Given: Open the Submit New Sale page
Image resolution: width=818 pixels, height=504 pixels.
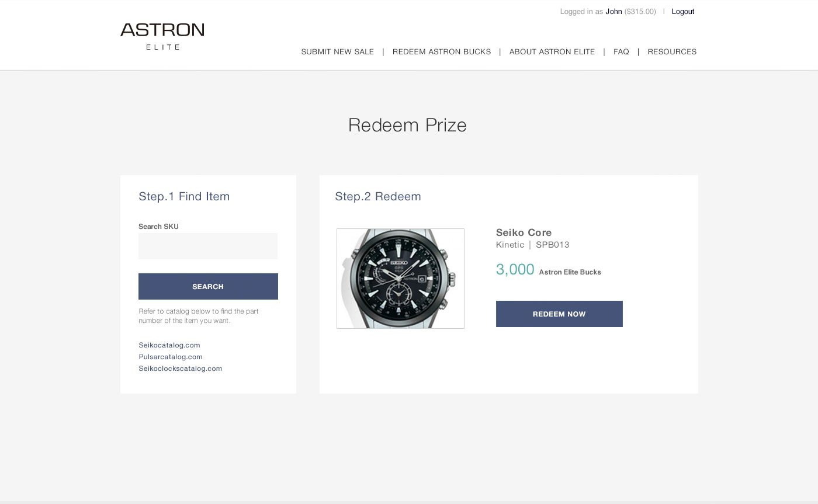Looking at the screenshot, I should pyautogui.click(x=337, y=52).
